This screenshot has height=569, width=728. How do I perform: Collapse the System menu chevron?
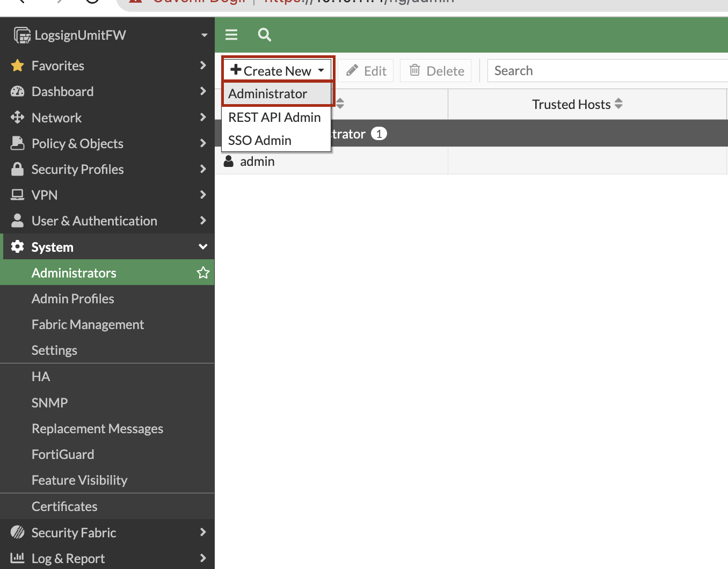(203, 247)
